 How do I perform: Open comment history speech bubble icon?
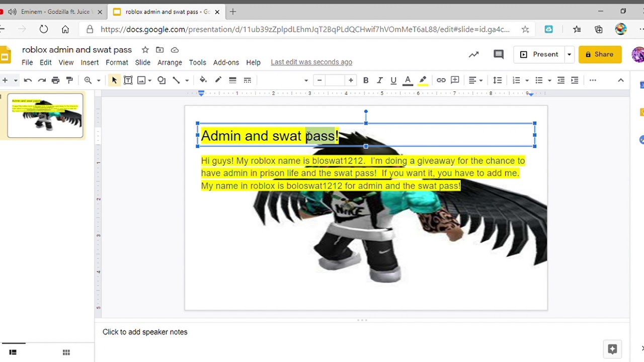498,54
